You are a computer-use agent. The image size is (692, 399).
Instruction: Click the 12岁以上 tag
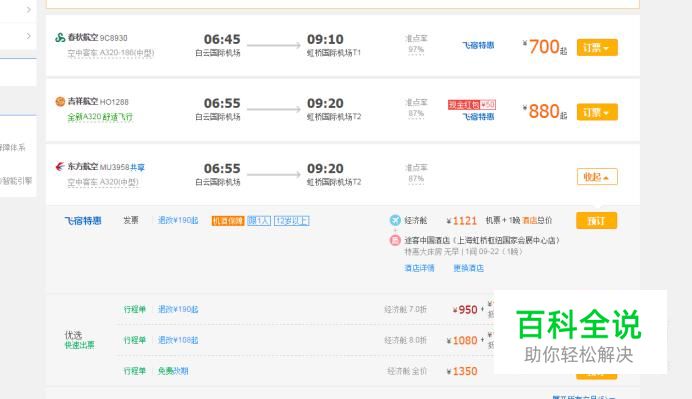[x=292, y=221]
